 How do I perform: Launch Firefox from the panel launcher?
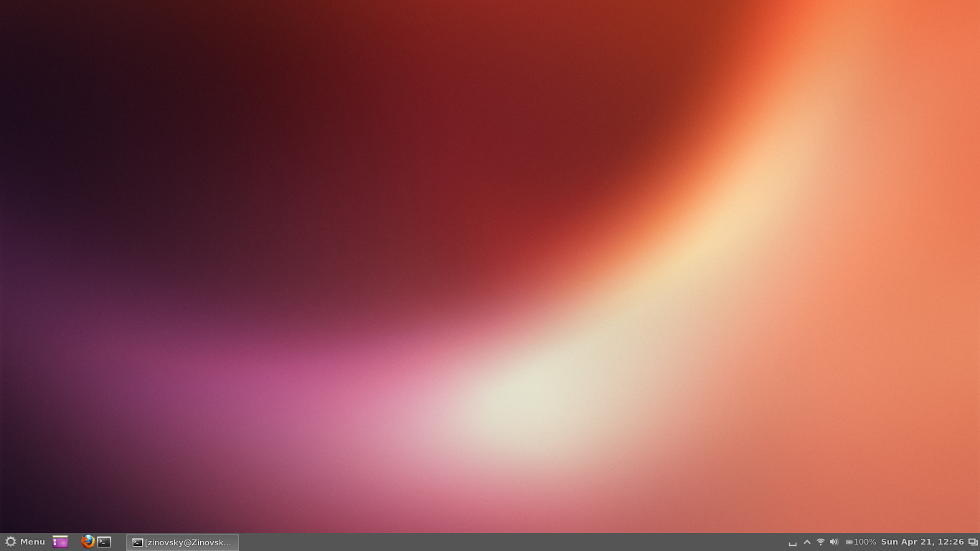click(x=88, y=542)
